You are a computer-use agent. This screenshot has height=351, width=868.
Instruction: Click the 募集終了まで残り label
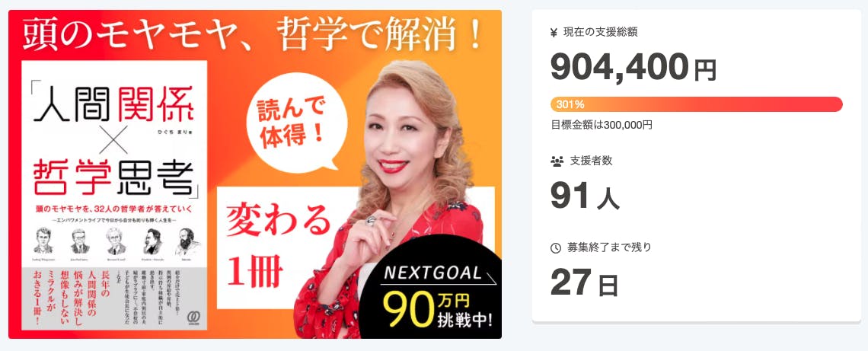pos(609,248)
